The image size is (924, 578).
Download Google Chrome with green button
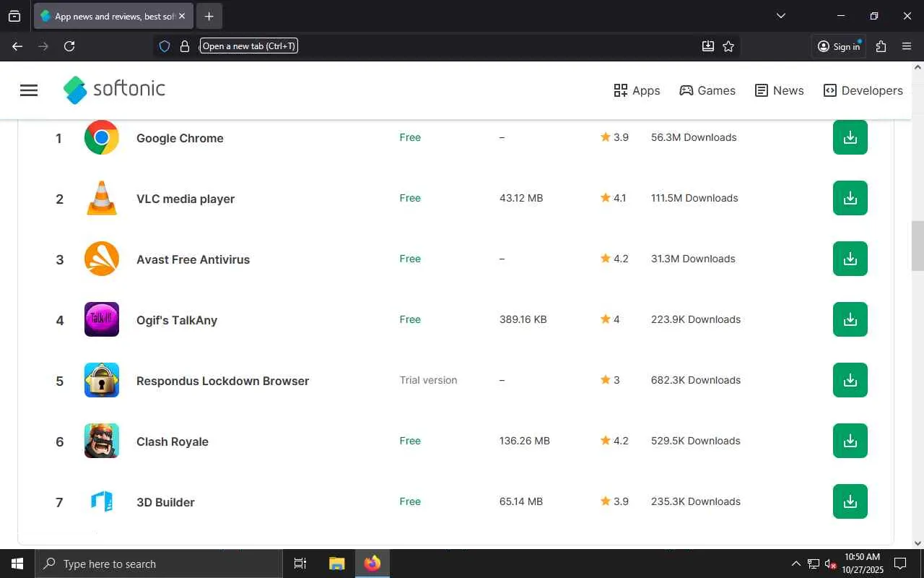click(850, 137)
